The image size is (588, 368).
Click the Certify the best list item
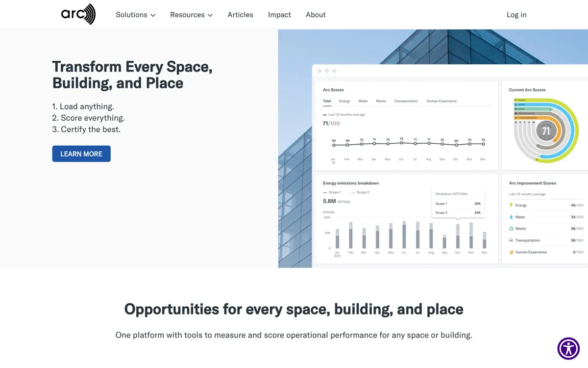tap(86, 130)
